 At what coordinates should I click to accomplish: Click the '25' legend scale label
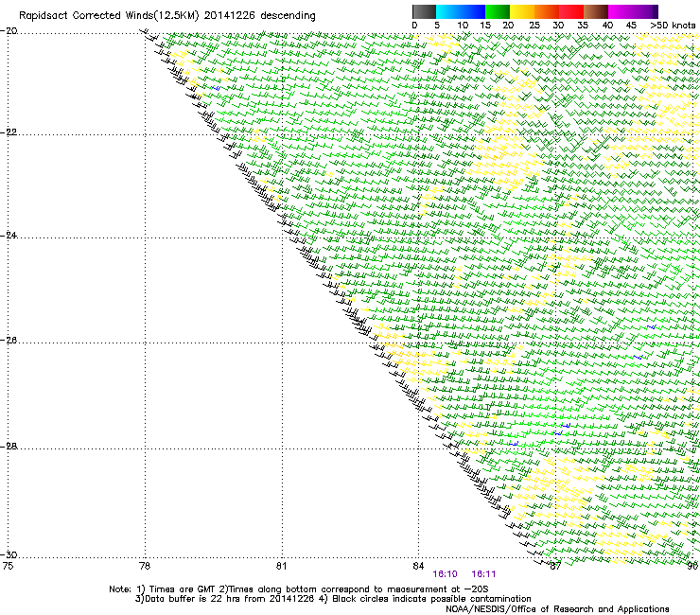coord(534,26)
